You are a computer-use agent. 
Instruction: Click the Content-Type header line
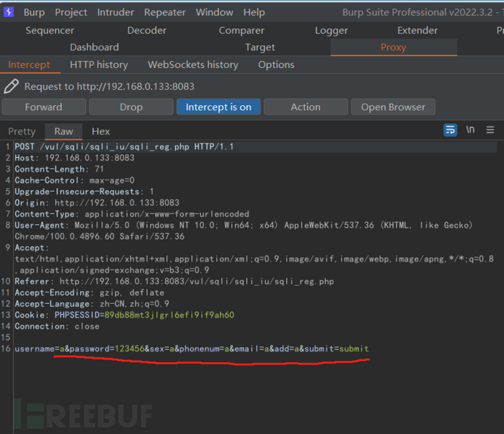(x=131, y=214)
